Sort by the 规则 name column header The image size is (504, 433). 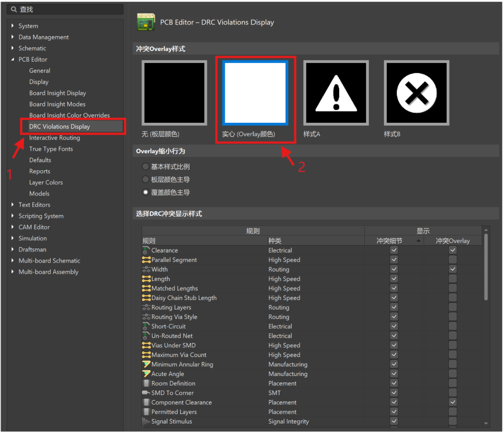coord(204,241)
